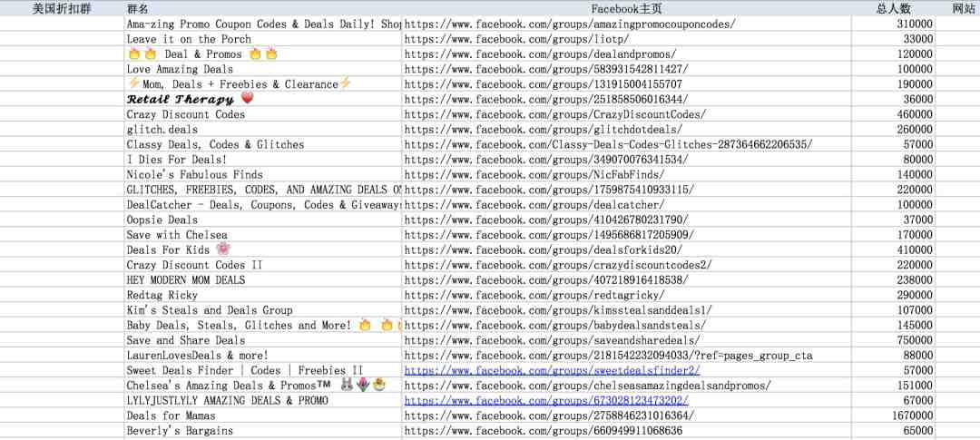980x440 pixels.
Task: Select the 群名 column header
Action: pyautogui.click(x=262, y=8)
